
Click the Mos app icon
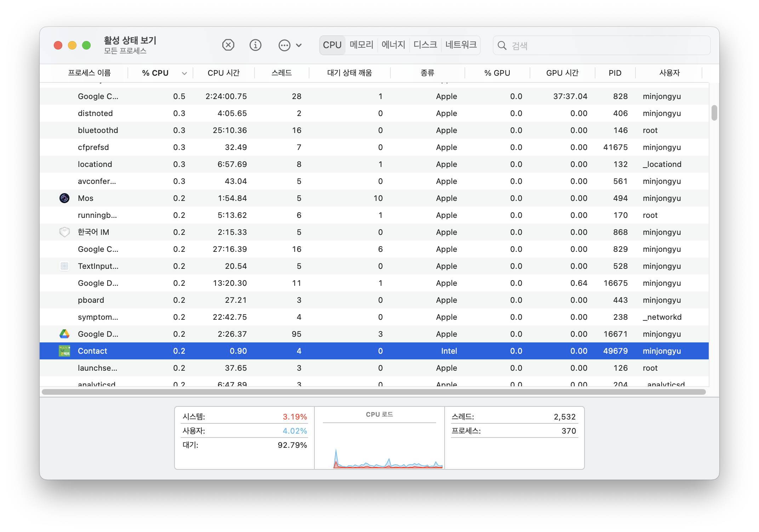pyautogui.click(x=64, y=198)
